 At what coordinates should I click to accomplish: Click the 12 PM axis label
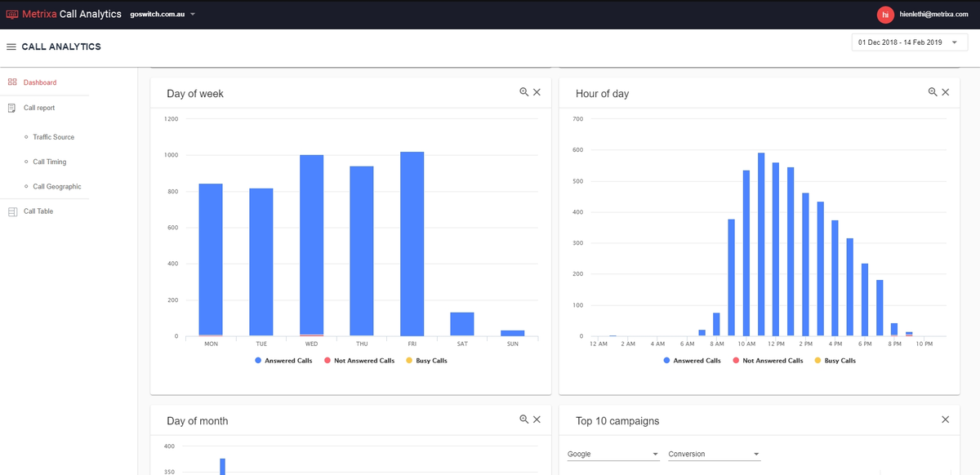click(776, 344)
